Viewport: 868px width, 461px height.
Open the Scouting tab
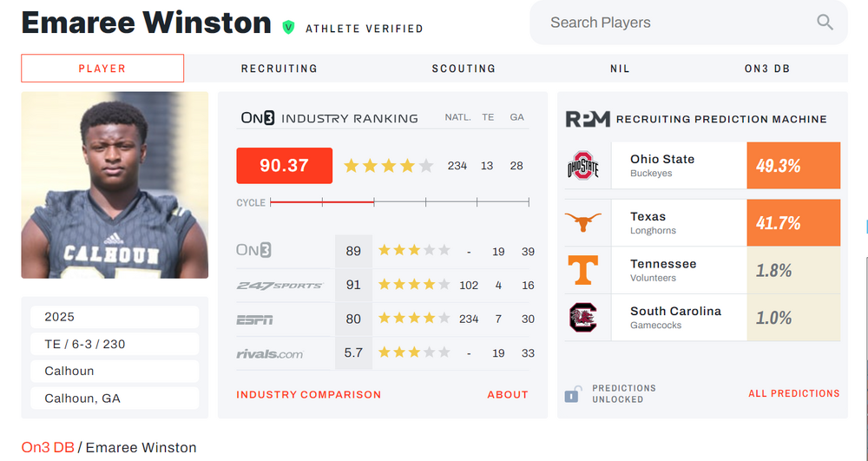point(464,69)
